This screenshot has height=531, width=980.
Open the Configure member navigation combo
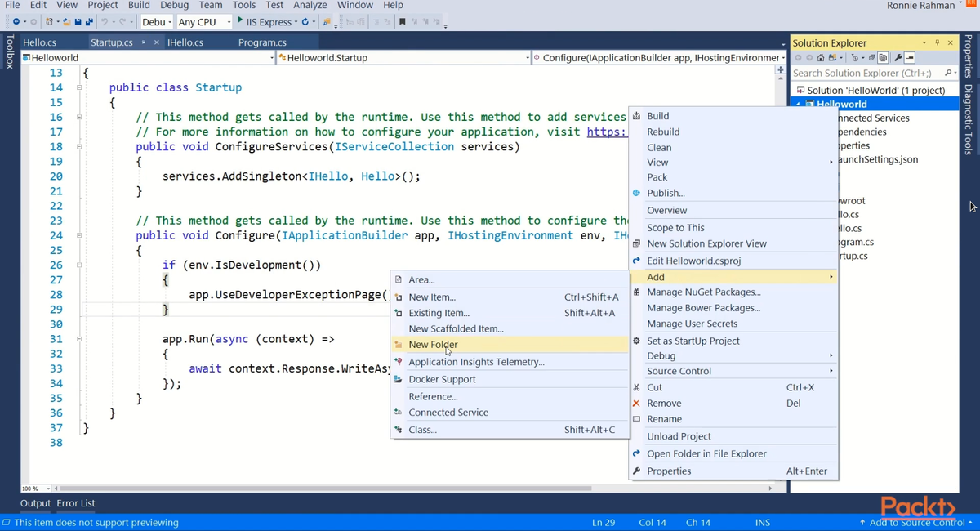[x=659, y=58]
